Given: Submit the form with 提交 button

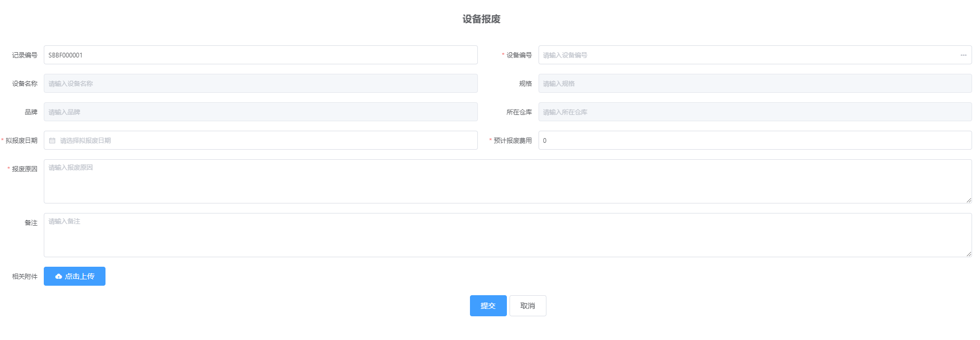Looking at the screenshot, I should point(488,306).
